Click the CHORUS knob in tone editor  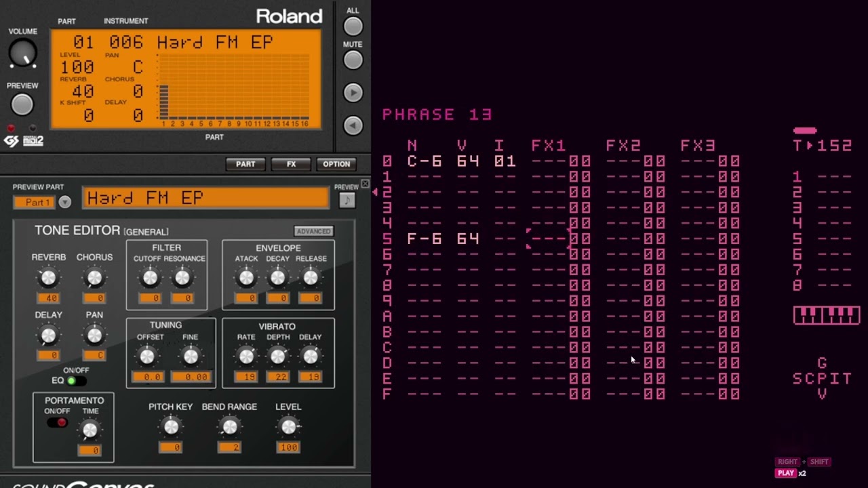[x=94, y=277]
